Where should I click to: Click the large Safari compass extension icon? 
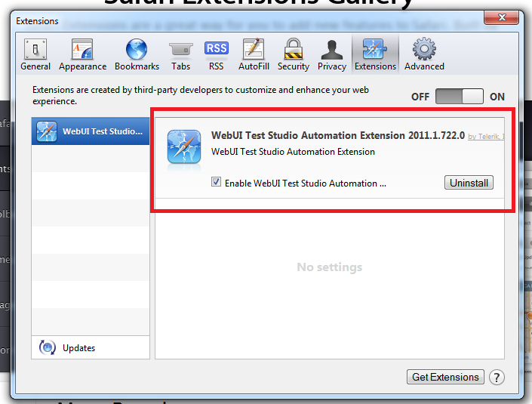pos(184,146)
